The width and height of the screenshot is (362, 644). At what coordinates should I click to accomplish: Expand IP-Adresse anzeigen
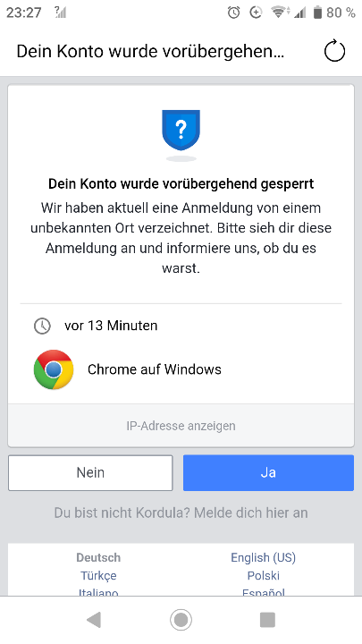(x=181, y=426)
